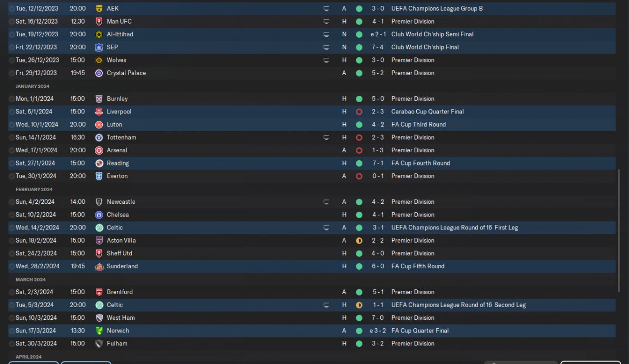629x364 pixels.
Task: Click the red loss indicator for Everton match
Action: coord(359,176)
